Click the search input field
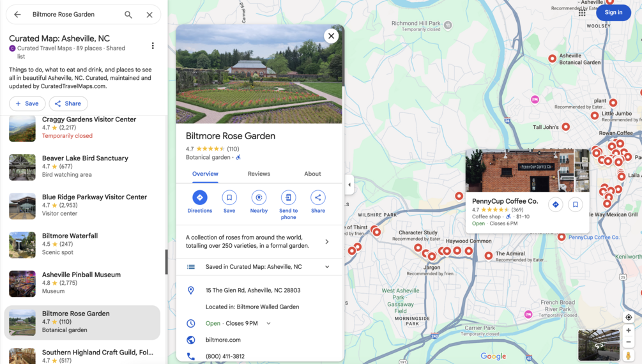 tap(76, 14)
